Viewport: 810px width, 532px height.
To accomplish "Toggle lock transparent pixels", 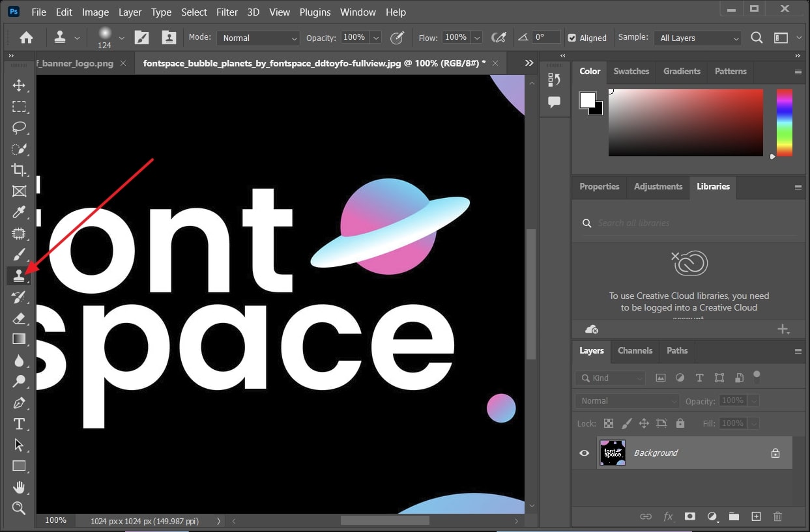I will [x=609, y=423].
